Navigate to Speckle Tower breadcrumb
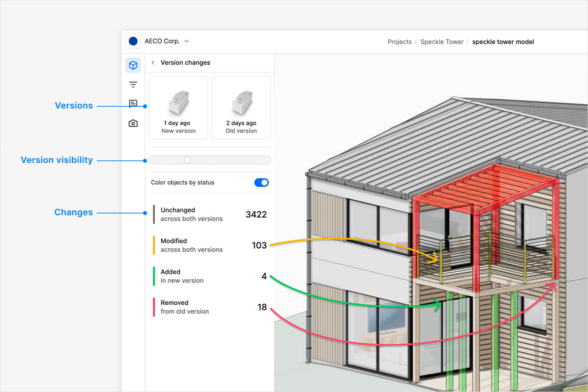 point(442,42)
